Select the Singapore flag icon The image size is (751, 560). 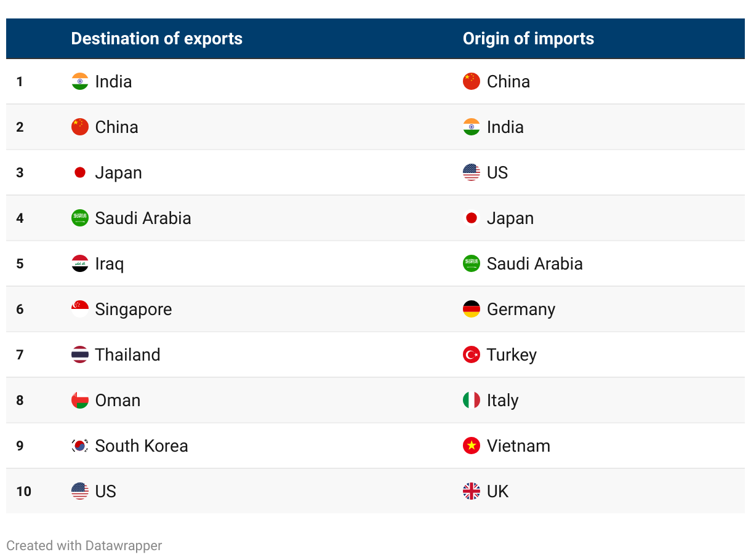(80, 309)
